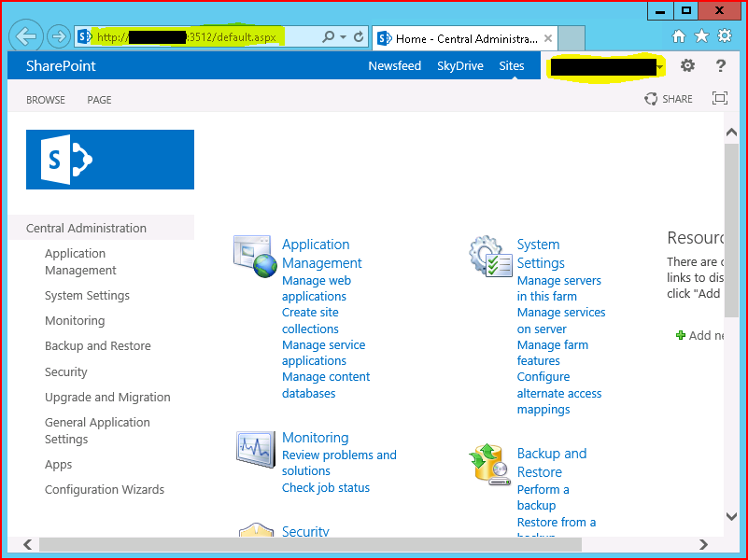
Task: Click the SharePoint site logo image
Action: pyautogui.click(x=109, y=160)
